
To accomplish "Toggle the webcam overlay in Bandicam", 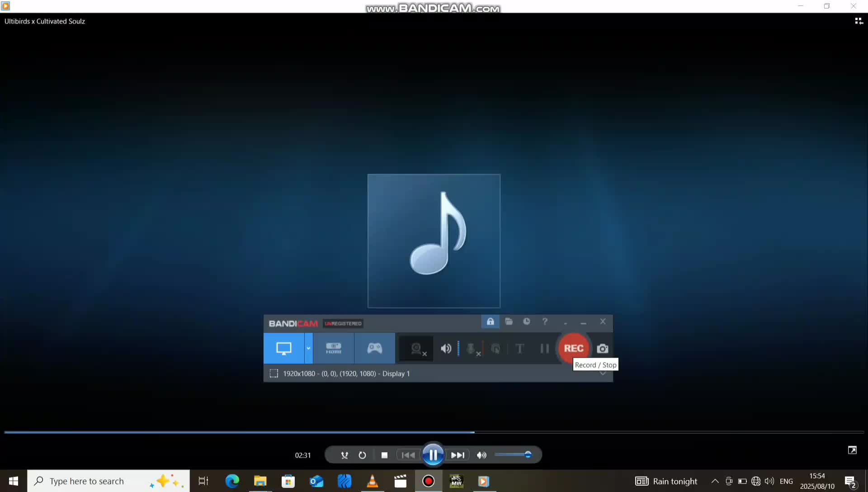I will tap(417, 349).
